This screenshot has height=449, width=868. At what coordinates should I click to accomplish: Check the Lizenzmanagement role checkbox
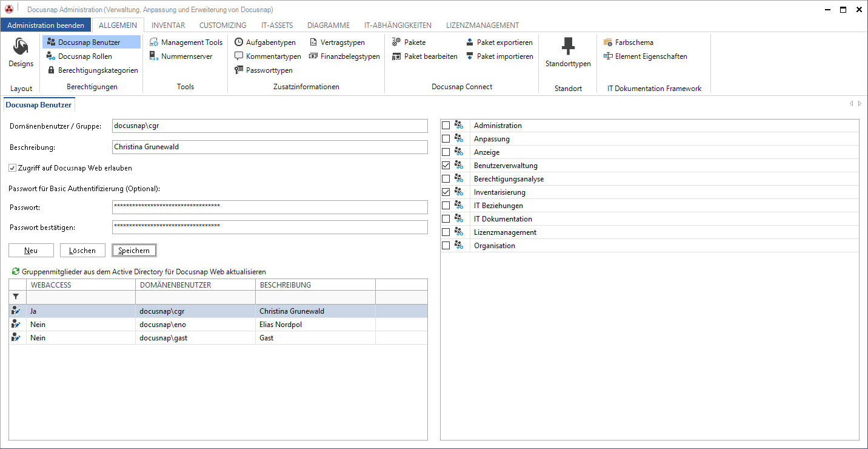446,232
